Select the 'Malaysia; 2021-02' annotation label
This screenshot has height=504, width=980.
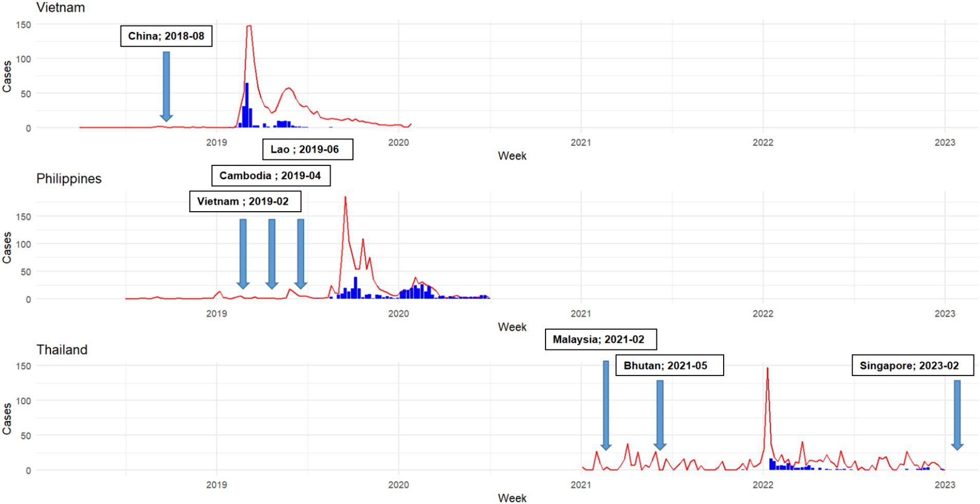(x=600, y=340)
